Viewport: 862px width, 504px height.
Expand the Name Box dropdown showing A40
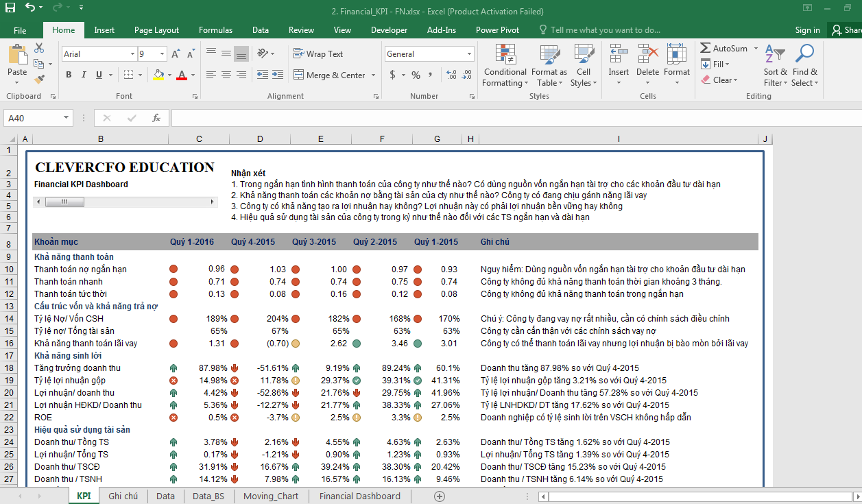pyautogui.click(x=66, y=118)
